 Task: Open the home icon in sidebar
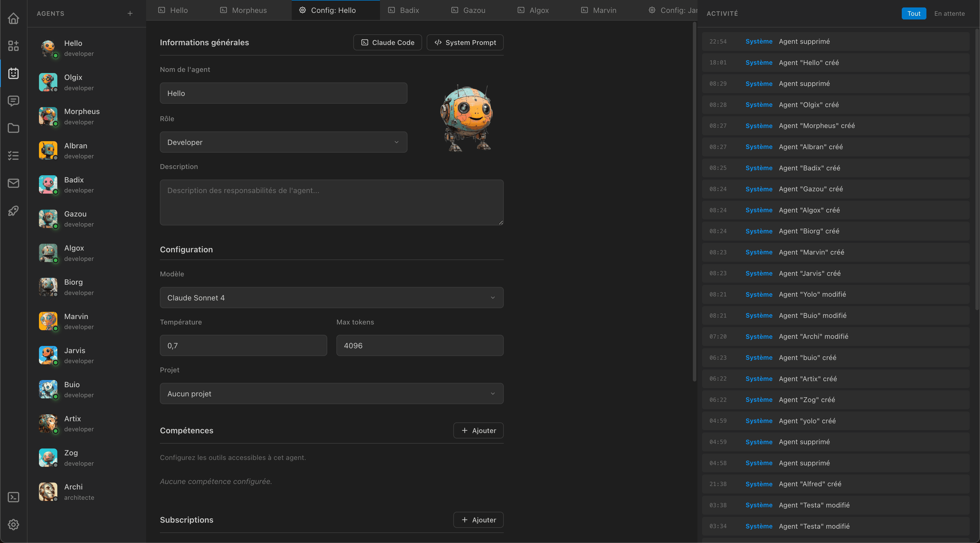click(13, 18)
